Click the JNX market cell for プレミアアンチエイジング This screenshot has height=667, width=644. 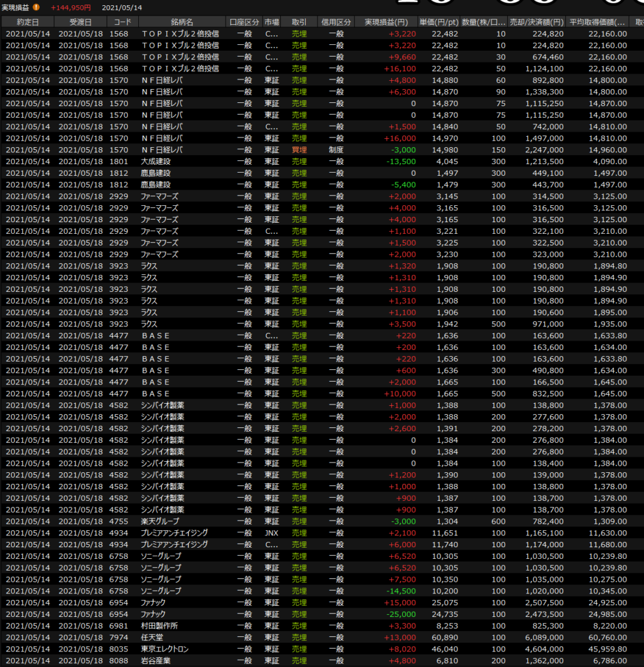[x=272, y=533]
